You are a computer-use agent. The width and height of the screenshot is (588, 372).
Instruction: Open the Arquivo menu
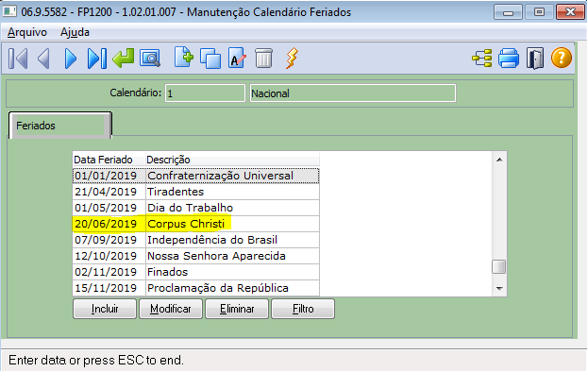(x=27, y=32)
